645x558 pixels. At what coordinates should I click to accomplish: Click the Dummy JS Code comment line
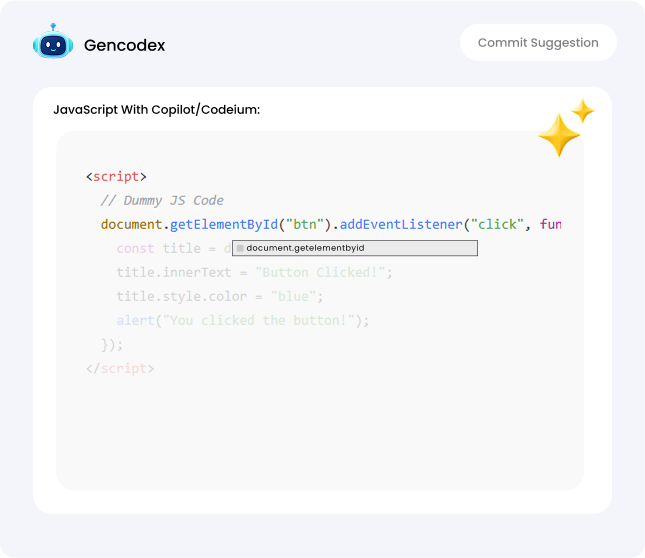[162, 200]
